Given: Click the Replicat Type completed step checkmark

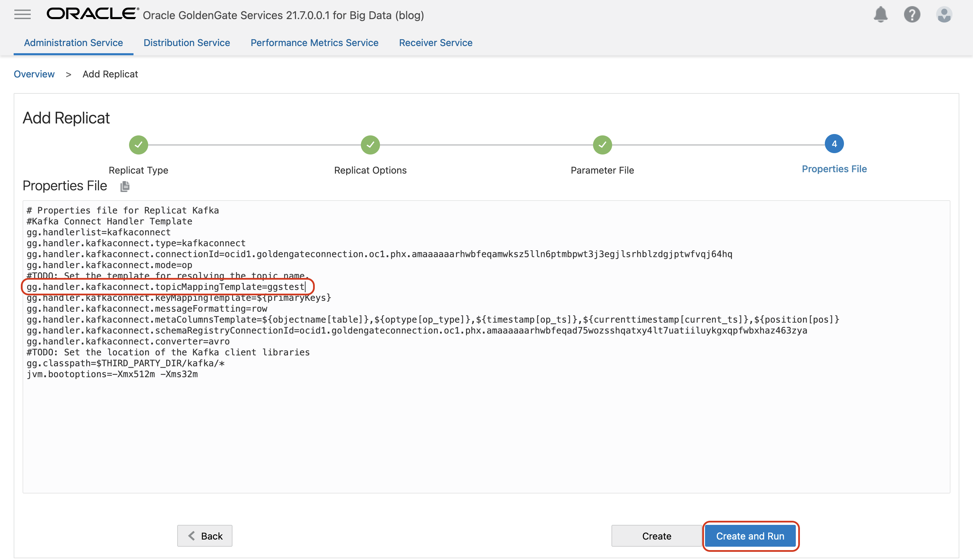Looking at the screenshot, I should pos(138,145).
